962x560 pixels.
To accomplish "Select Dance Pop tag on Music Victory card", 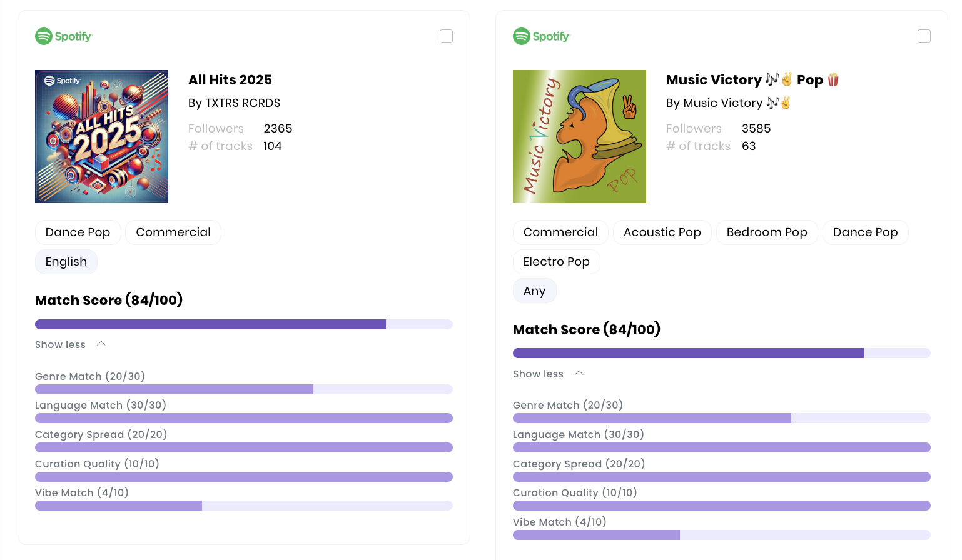I will [866, 232].
